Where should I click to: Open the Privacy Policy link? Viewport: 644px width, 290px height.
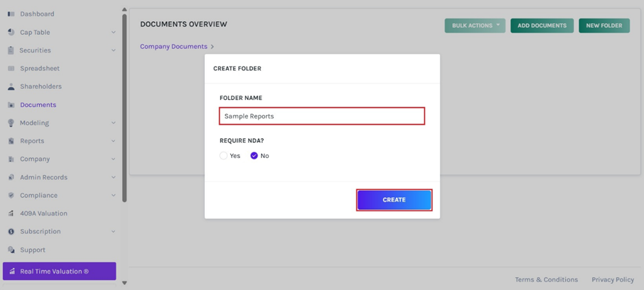click(612, 279)
